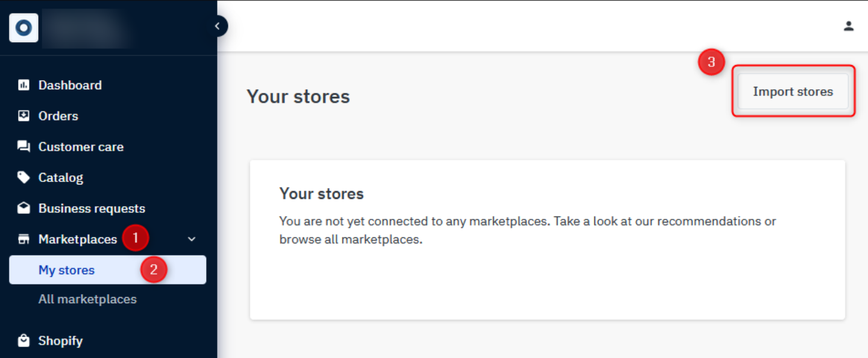Click the Import stores button
The width and height of the screenshot is (868, 358).
(x=793, y=92)
